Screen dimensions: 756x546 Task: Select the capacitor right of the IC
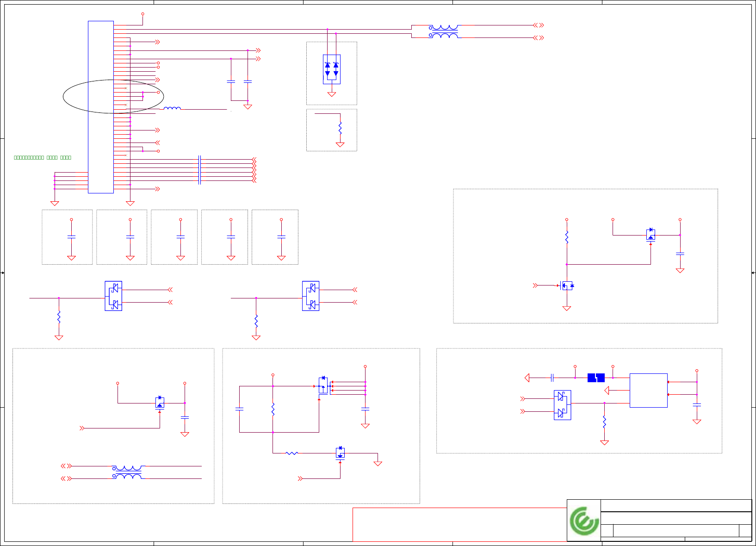click(x=697, y=405)
